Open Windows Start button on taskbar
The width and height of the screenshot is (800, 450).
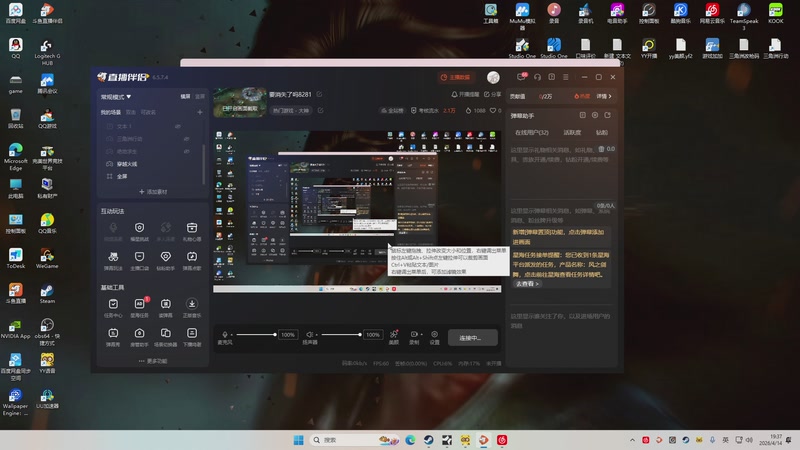point(298,440)
